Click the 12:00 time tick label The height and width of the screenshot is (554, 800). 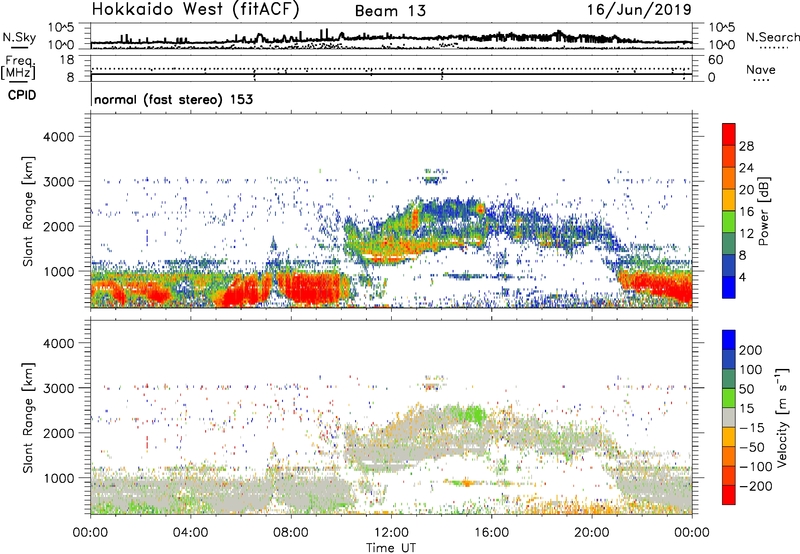click(x=391, y=533)
